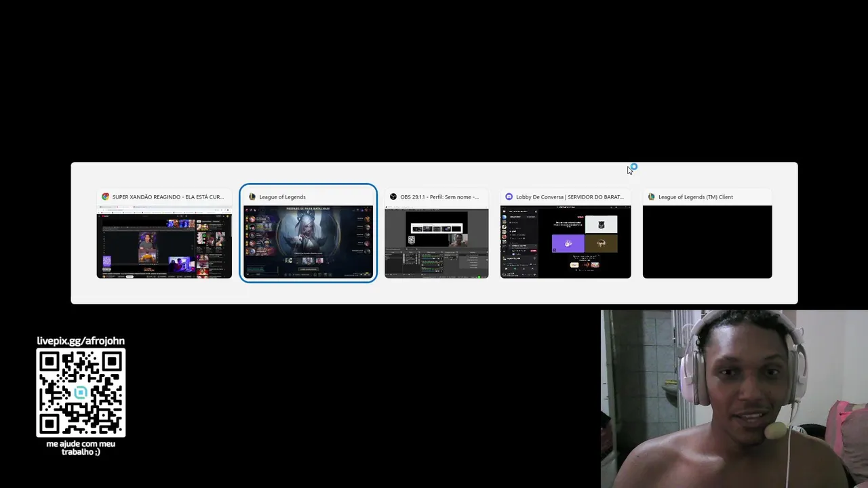The height and width of the screenshot is (488, 868).
Task: Click the 'me ajude com meu trabalho ;)' caption
Action: (x=81, y=448)
